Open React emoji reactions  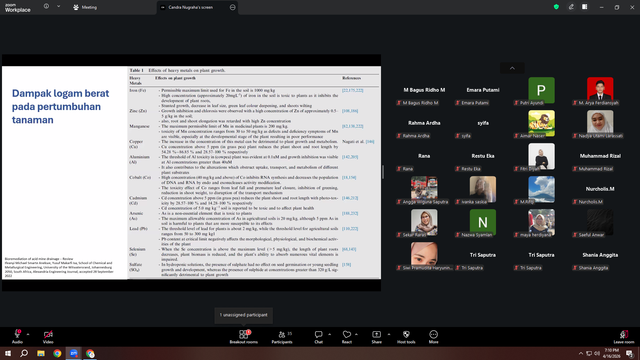pos(347,336)
